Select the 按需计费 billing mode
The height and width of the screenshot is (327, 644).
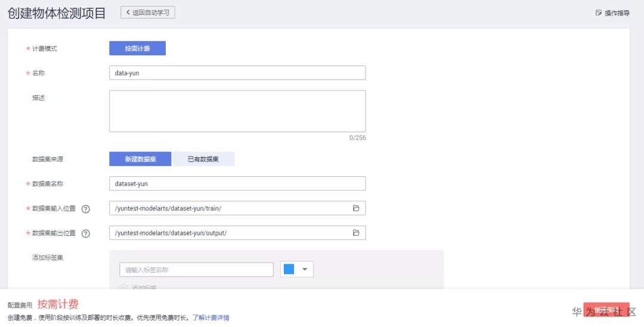pyautogui.click(x=137, y=48)
